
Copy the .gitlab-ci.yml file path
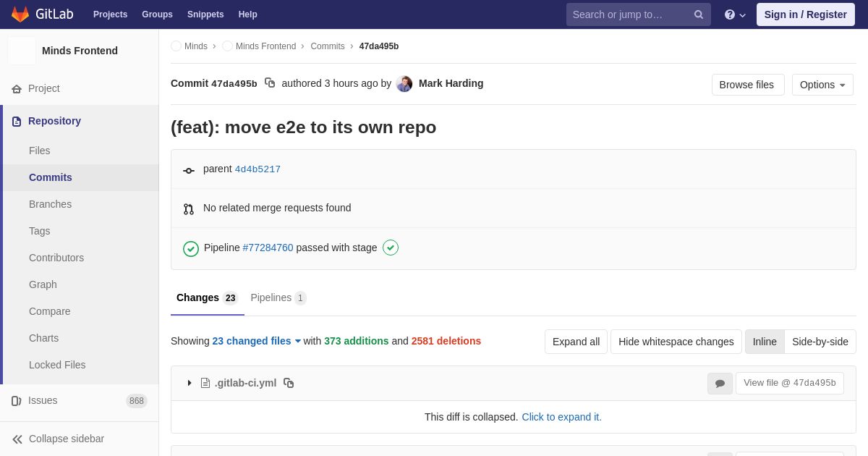point(289,383)
